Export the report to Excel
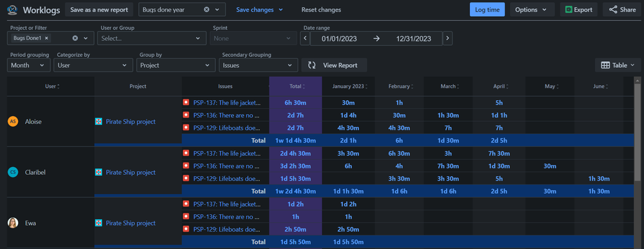The width and height of the screenshot is (644, 249). point(579,10)
